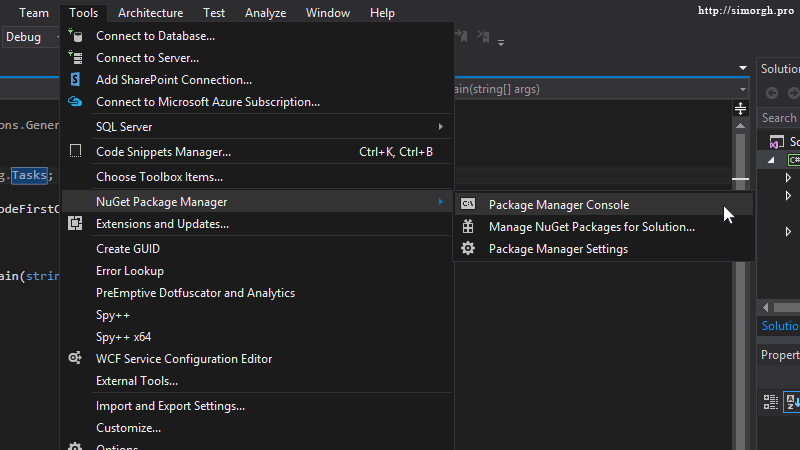This screenshot has width=800, height=450.
Task: Choose Customize menu item
Action: (257, 428)
